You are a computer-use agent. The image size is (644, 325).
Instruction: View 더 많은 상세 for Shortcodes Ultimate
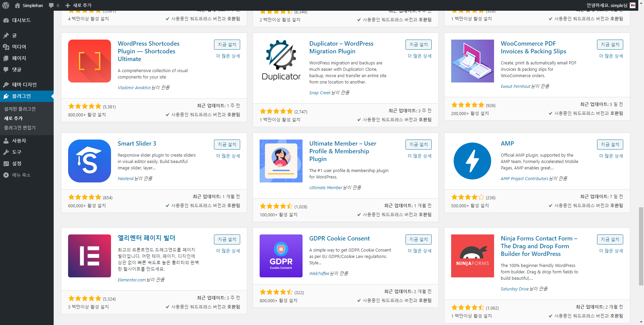click(x=228, y=56)
